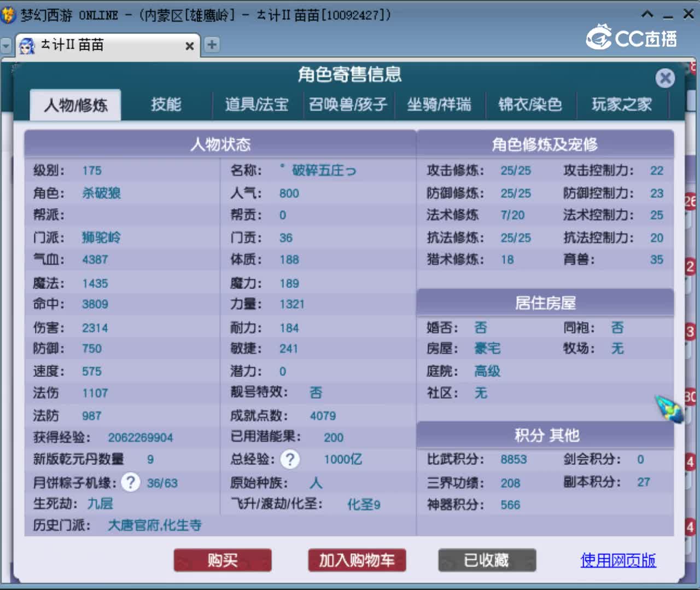Image resolution: width=700 pixels, height=590 pixels.
Task: Click the 伤害 value 2314
Action: pyautogui.click(x=95, y=328)
